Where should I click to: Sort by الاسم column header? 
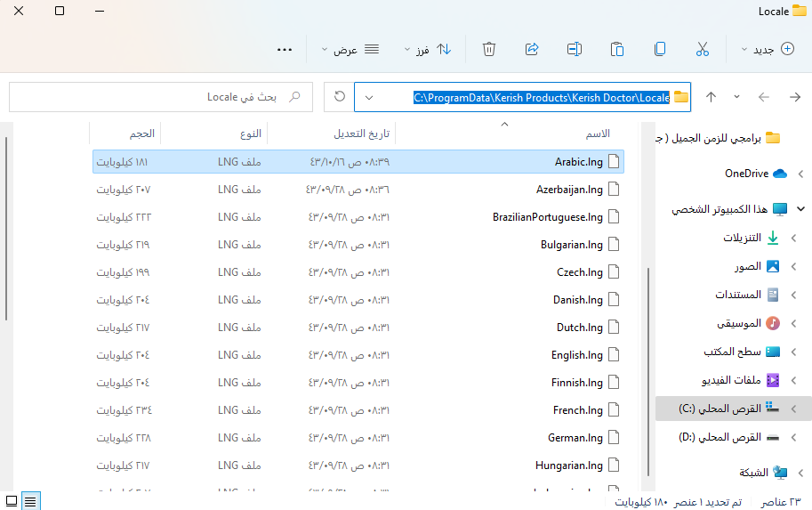pyautogui.click(x=517, y=134)
